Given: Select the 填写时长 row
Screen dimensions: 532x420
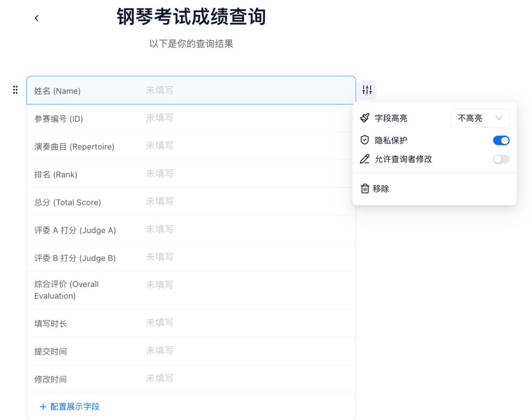Looking at the screenshot, I should point(191,323).
